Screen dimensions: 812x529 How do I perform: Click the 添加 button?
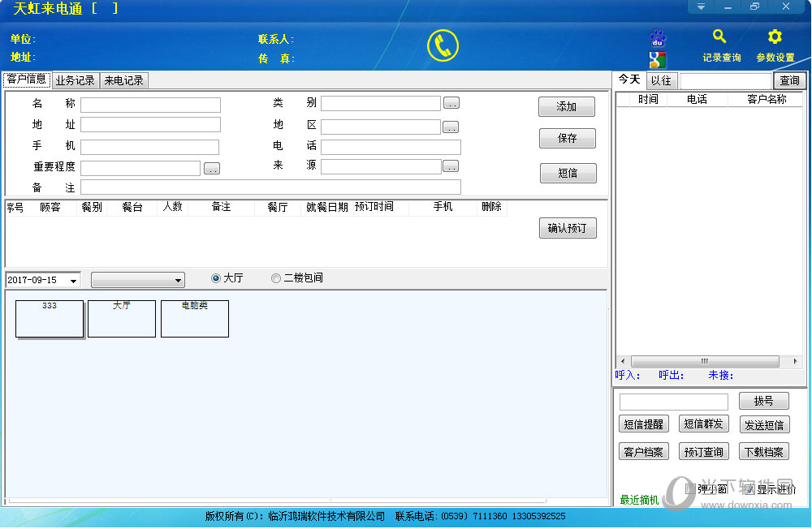pos(567,106)
